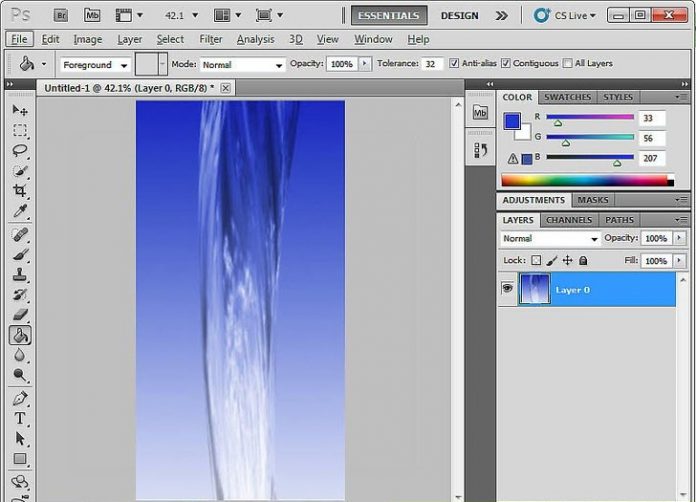Viewport: 696px width, 502px height.
Task: Click the foreground color swatch in Color panel
Action: tap(512, 121)
